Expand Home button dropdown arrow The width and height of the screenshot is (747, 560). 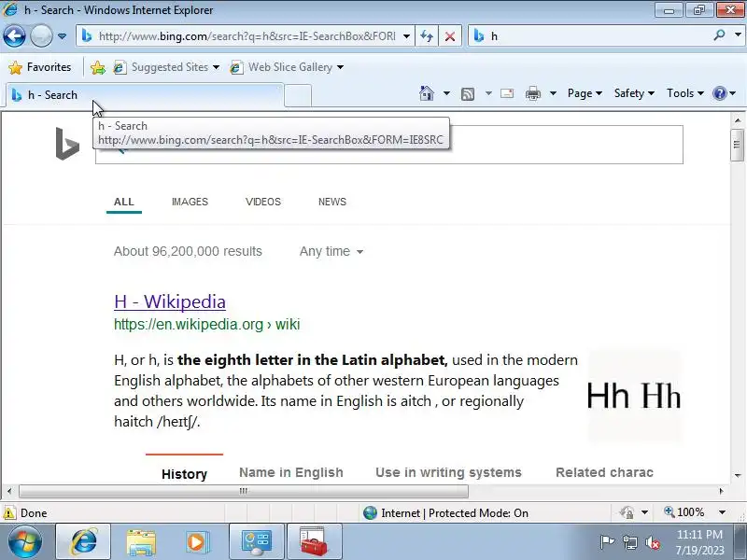pos(446,93)
